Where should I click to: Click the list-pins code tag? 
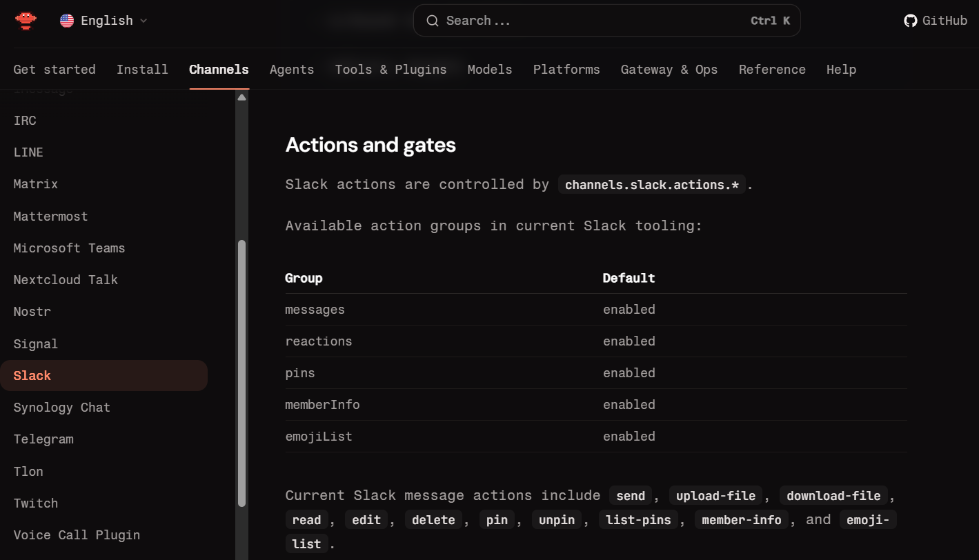[x=638, y=520]
